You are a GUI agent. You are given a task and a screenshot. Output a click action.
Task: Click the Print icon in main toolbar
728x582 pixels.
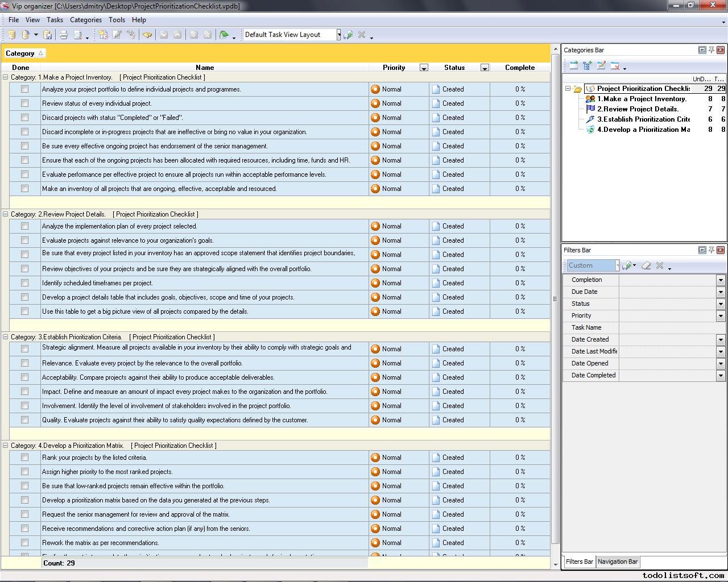click(x=64, y=35)
